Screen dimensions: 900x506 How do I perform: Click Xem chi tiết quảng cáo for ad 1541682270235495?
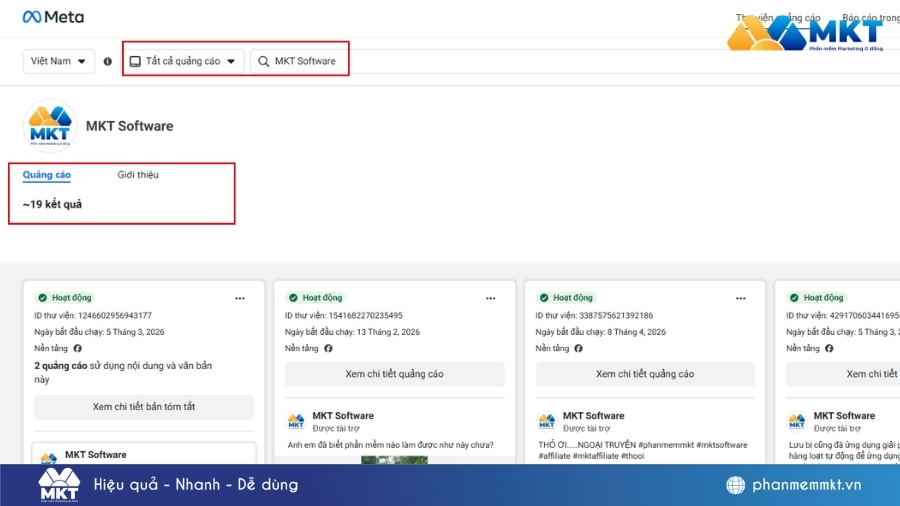coord(394,374)
